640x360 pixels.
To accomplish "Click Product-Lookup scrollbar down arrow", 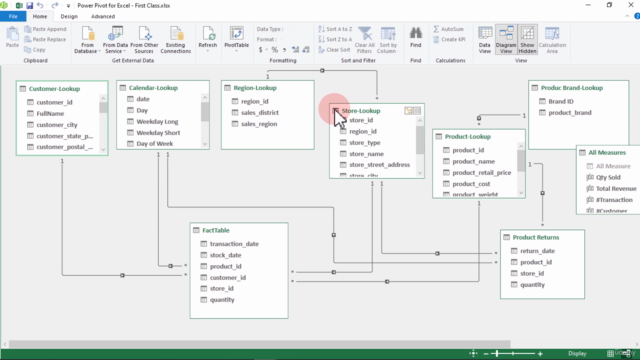I will click(x=521, y=193).
